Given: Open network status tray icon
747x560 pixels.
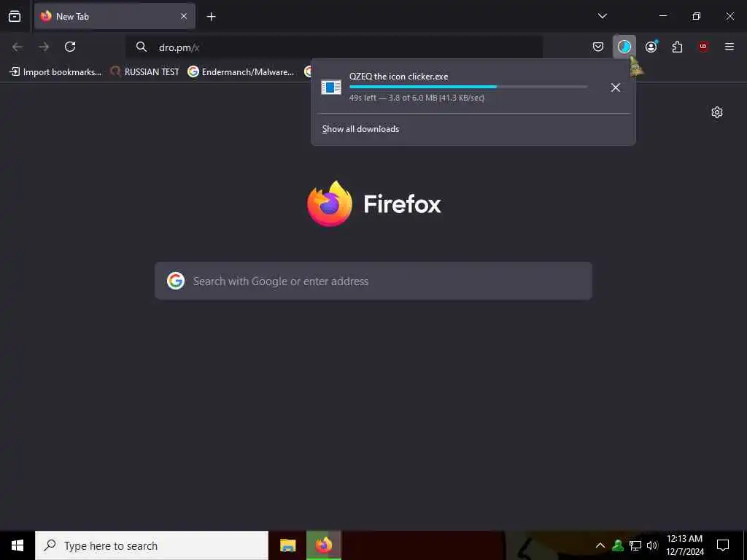Looking at the screenshot, I should click(x=635, y=545).
